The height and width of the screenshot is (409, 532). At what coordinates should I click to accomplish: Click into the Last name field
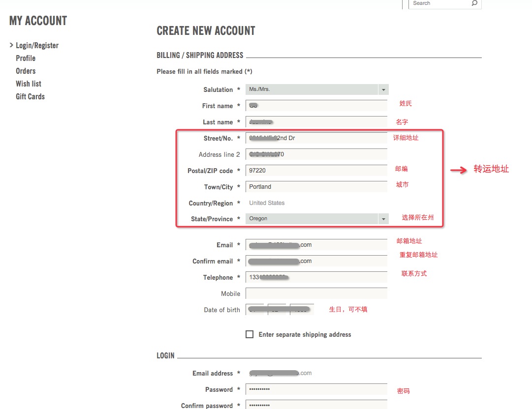tap(316, 121)
